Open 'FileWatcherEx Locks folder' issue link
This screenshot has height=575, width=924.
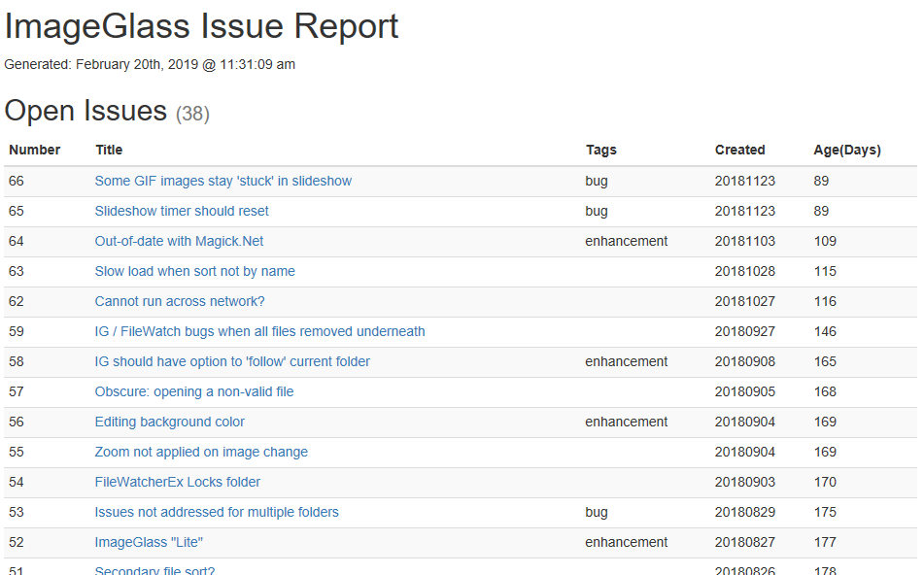tap(178, 482)
